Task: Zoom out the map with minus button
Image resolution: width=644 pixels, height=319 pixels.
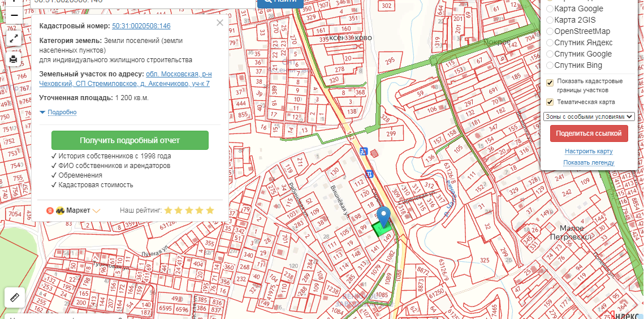Action: (14, 15)
